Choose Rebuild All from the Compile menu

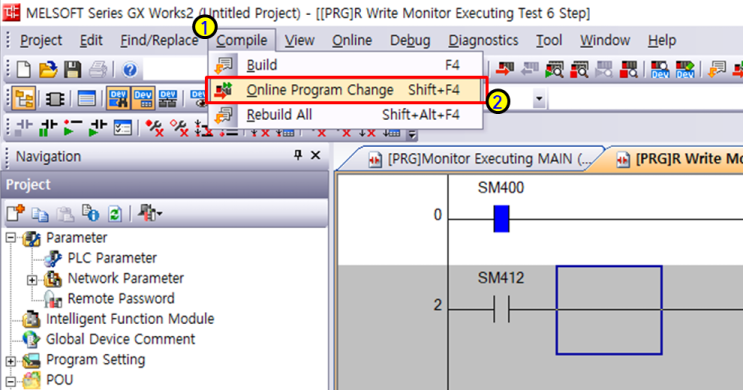[345, 114]
